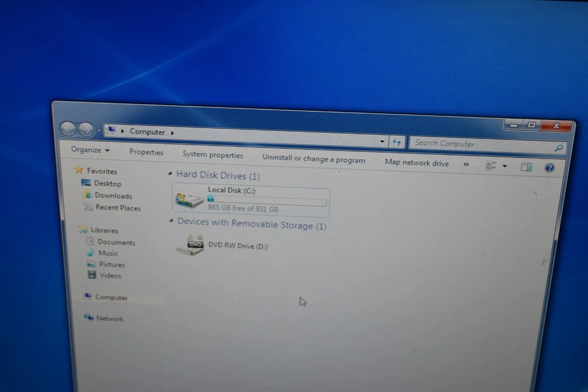
Task: Select the Local Disk (C:) drive
Action: 232,190
